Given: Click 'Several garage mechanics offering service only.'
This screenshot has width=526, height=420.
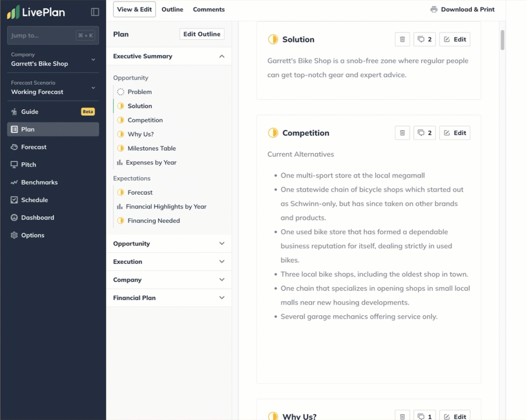Looking at the screenshot, I should click(x=359, y=316).
